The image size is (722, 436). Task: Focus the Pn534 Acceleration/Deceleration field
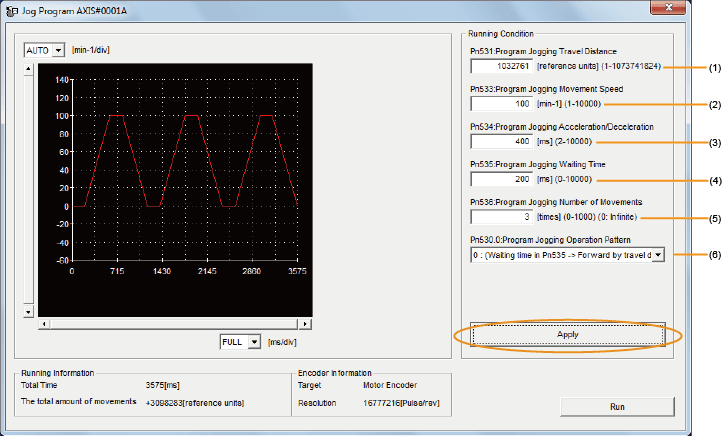pos(502,141)
